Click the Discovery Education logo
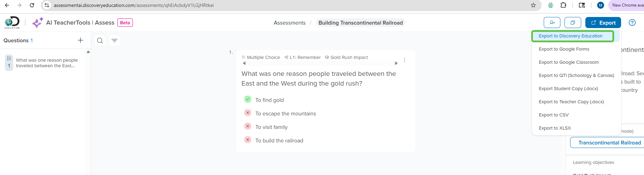 pos(12,23)
